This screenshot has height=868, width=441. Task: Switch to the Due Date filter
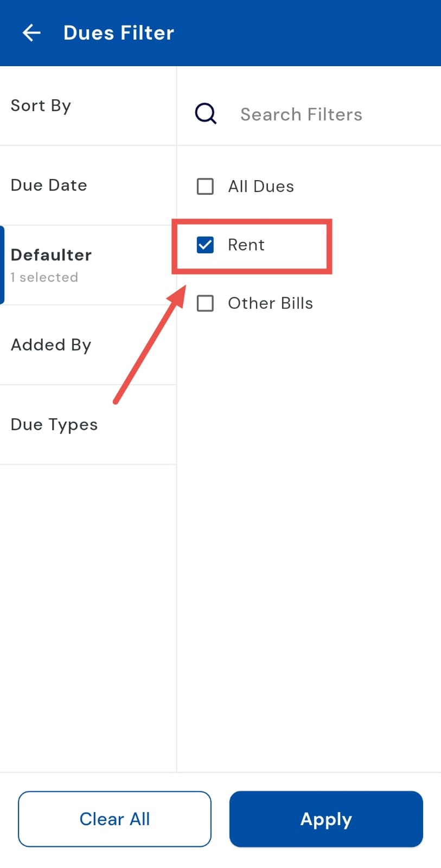click(49, 186)
